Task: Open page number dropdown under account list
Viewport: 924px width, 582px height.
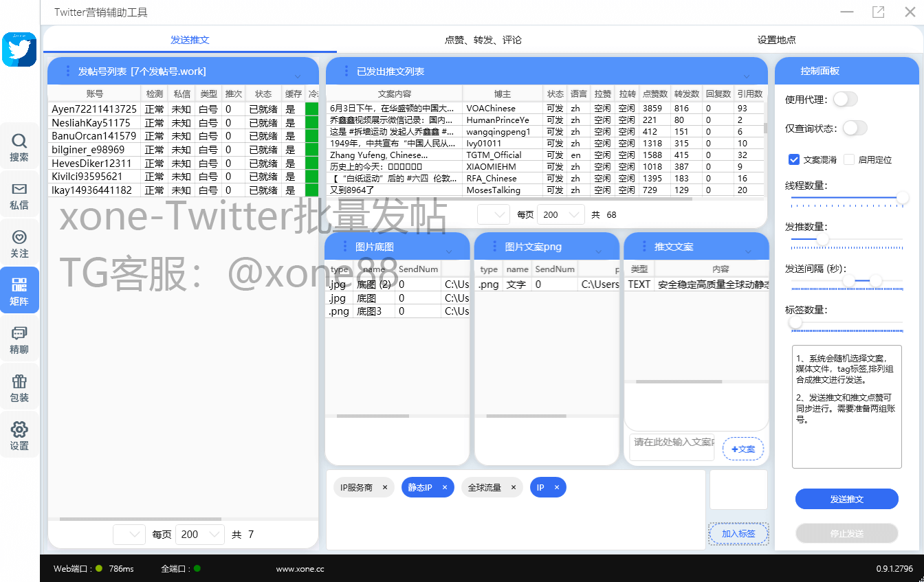Action: click(129, 534)
